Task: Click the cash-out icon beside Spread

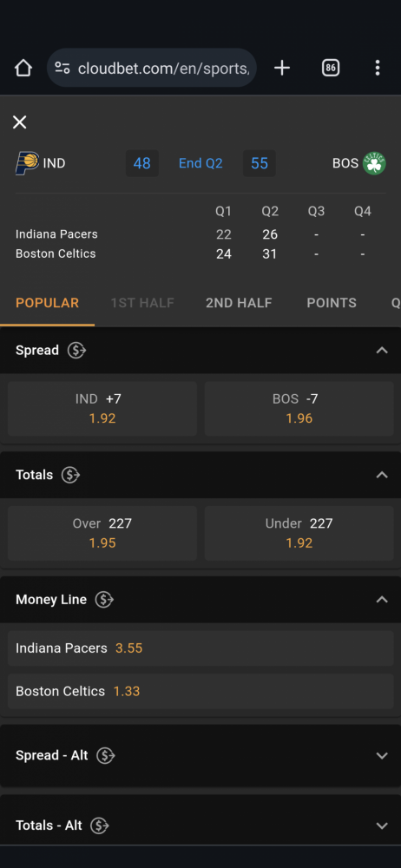Action: (76, 351)
